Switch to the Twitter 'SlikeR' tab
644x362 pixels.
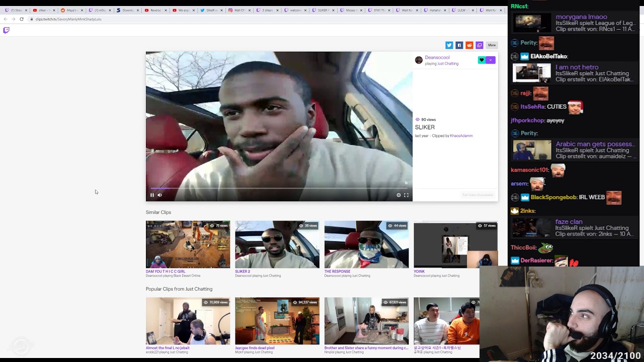click(x=210, y=10)
